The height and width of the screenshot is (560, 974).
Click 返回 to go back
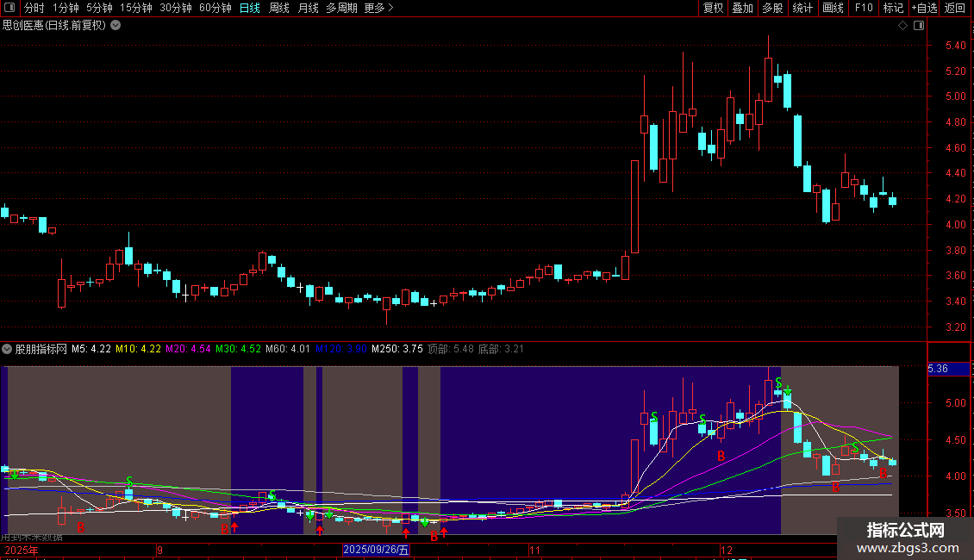955,8
